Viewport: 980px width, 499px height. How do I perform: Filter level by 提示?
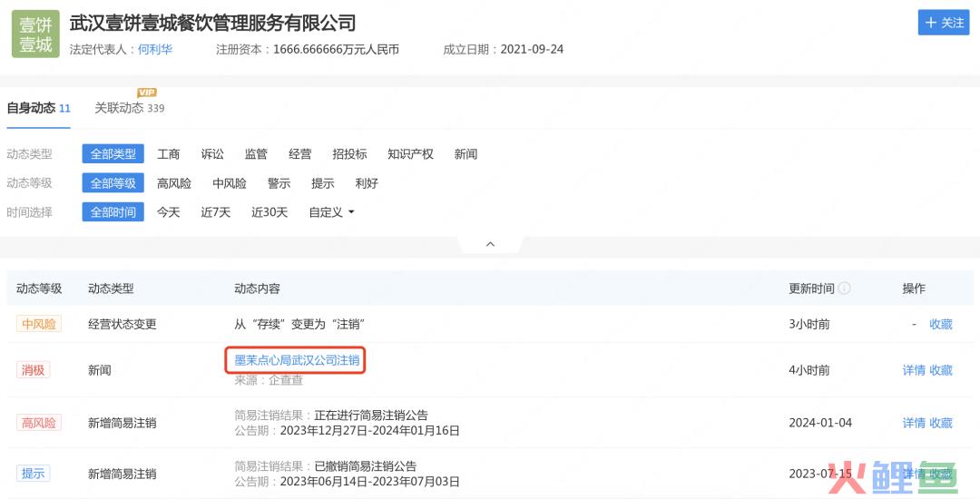pyautogui.click(x=322, y=183)
